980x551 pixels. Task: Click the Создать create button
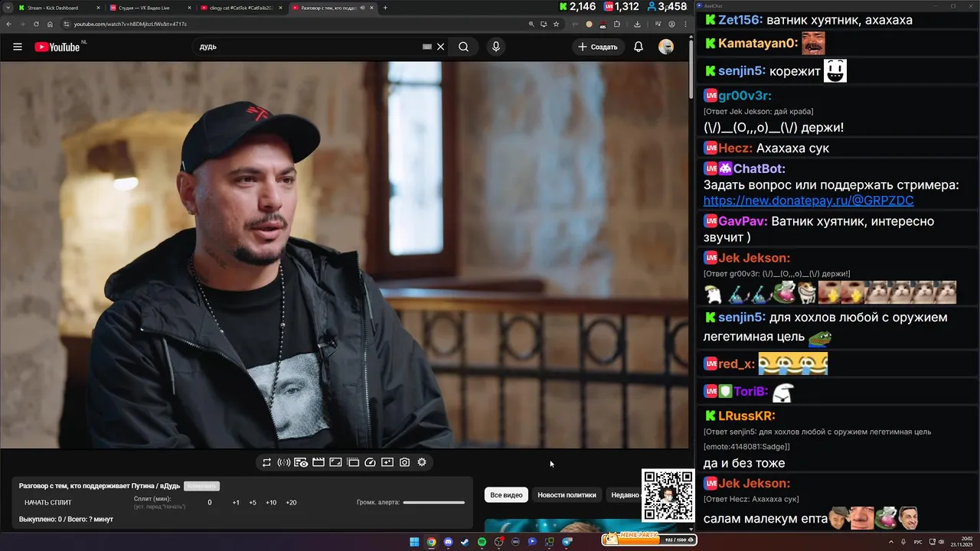click(x=598, y=47)
